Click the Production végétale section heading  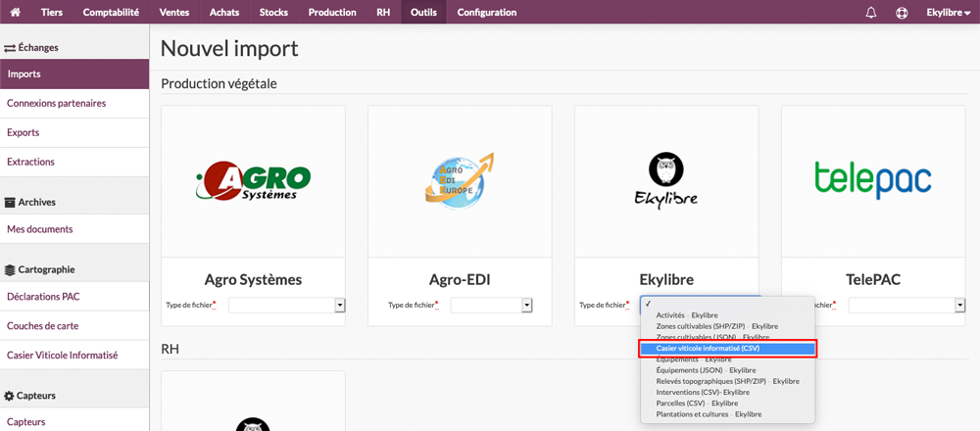pyautogui.click(x=219, y=83)
